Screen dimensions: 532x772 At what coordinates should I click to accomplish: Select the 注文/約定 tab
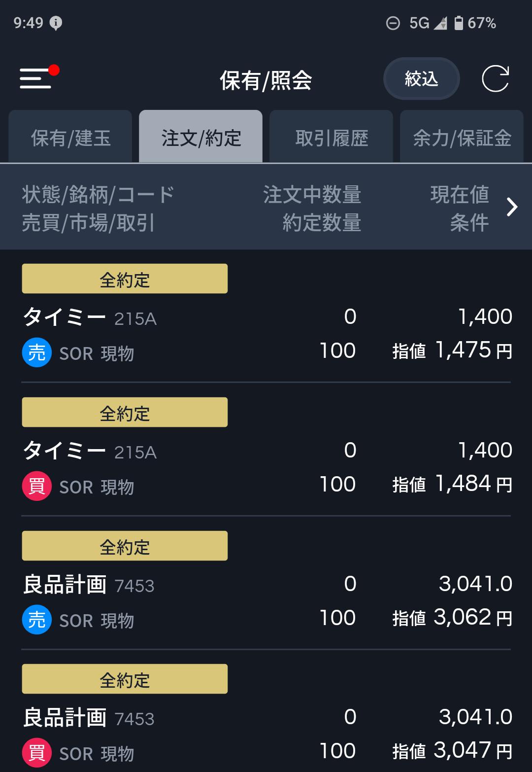tap(201, 138)
